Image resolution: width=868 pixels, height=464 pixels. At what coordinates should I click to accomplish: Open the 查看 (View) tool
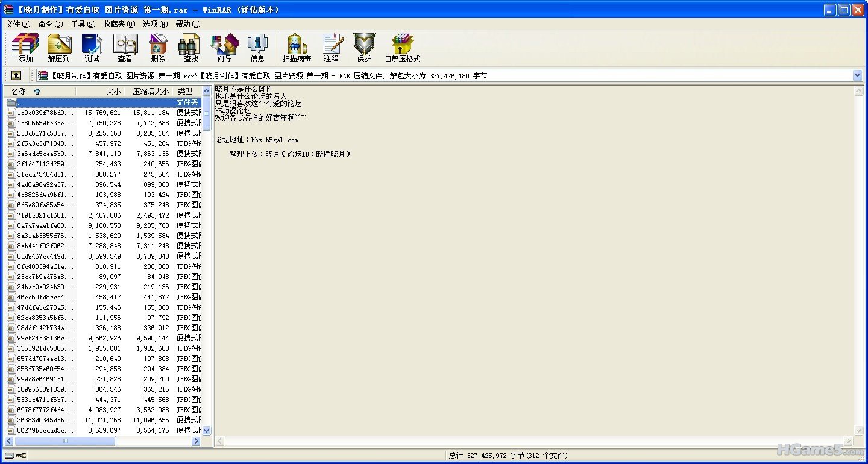tap(125, 48)
